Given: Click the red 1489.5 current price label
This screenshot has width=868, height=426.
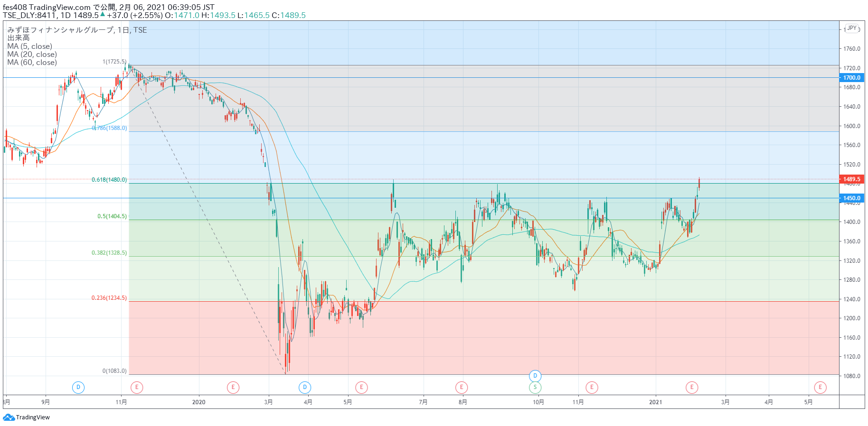Looking at the screenshot, I should (x=851, y=179).
